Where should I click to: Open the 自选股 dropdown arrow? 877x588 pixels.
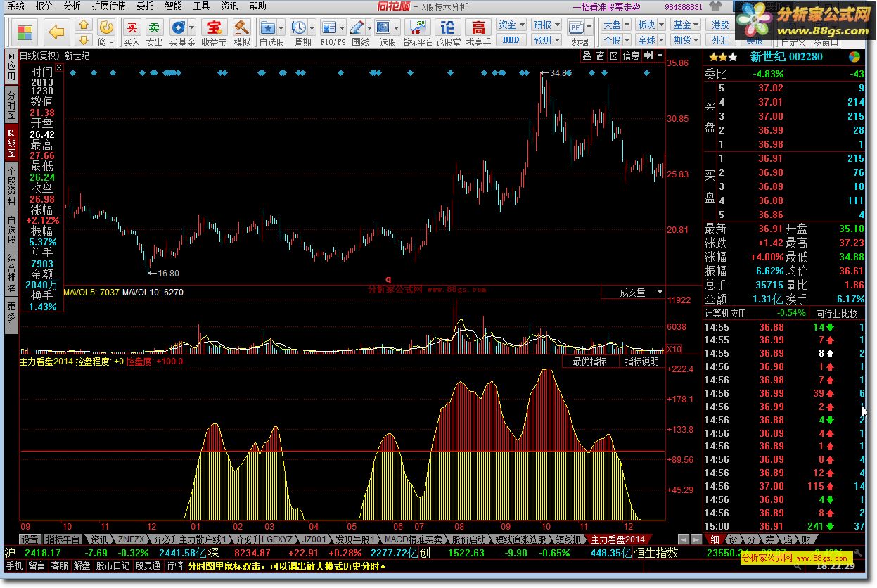point(281,28)
